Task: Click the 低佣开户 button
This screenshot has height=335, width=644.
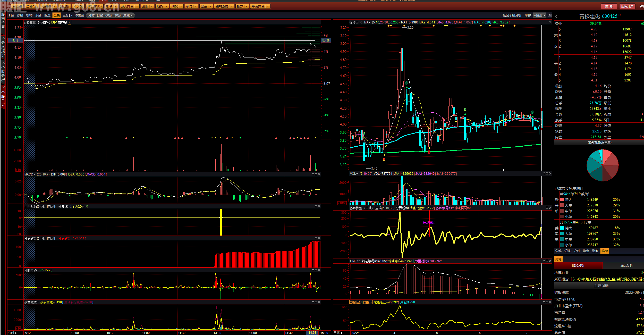Action: pyautogui.click(x=627, y=6)
